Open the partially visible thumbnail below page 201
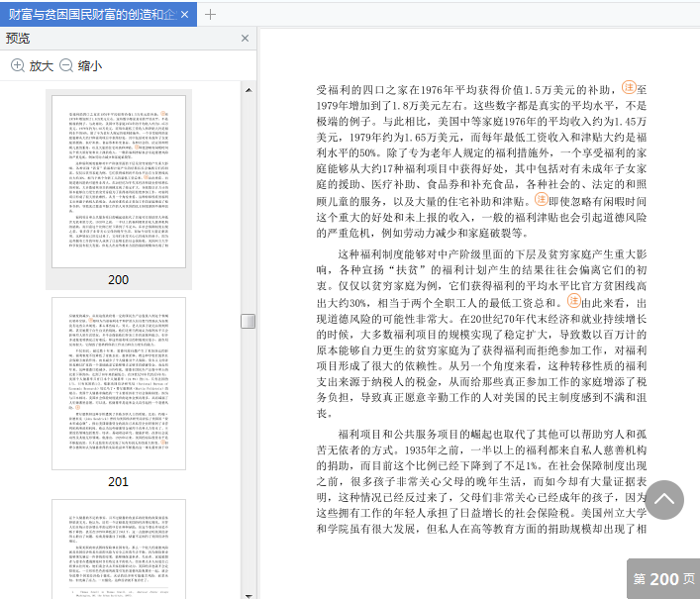 [x=118, y=548]
